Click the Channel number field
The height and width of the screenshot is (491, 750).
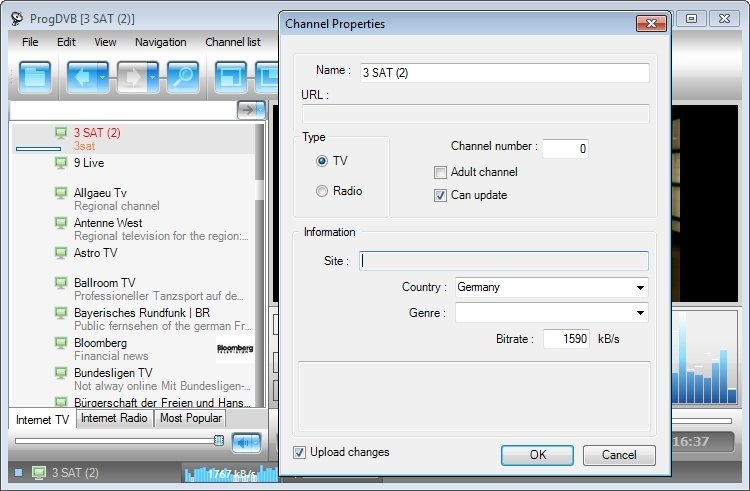[566, 149]
